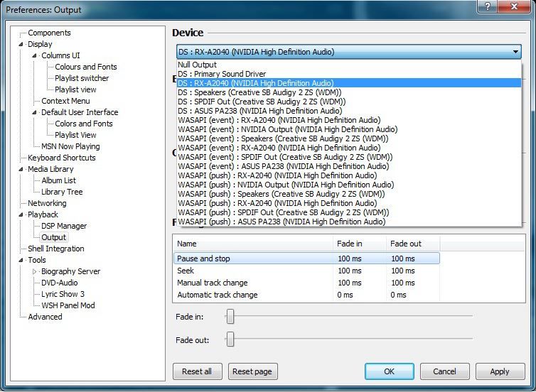Close the Preferences: Output dialog

point(514,6)
